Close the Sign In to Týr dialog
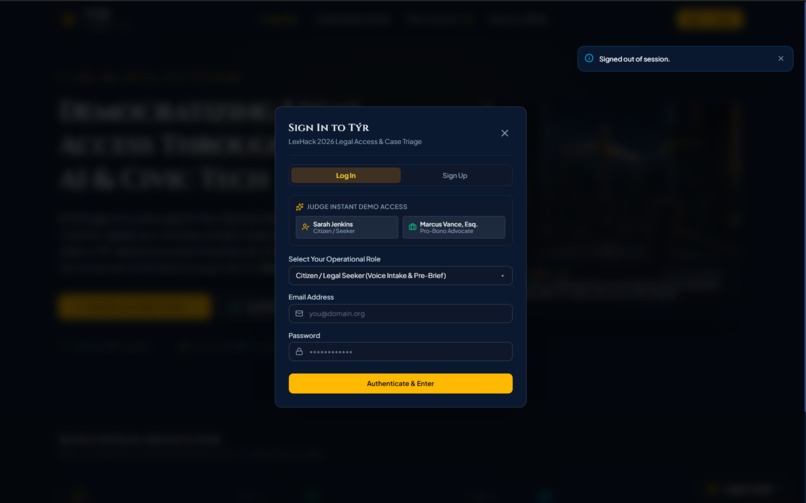 pos(505,133)
